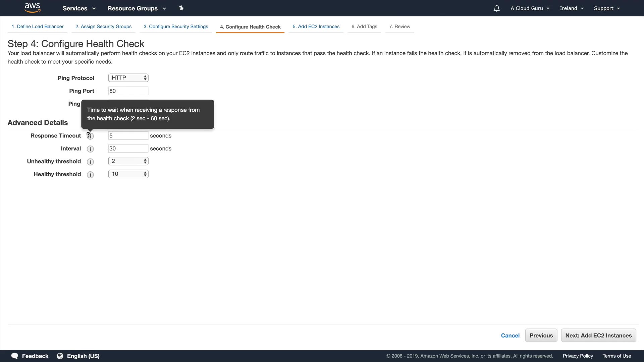The image size is (644, 362).
Task: Click the Cancel link
Action: pyautogui.click(x=510, y=336)
